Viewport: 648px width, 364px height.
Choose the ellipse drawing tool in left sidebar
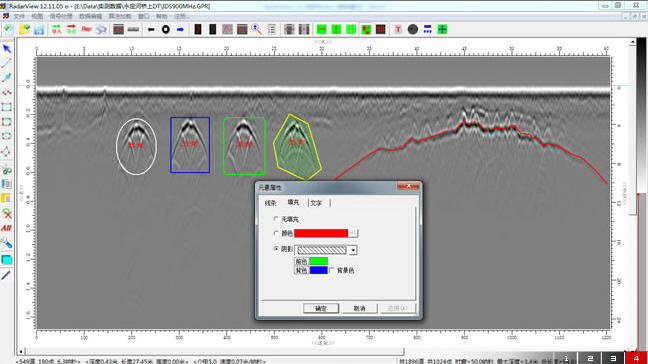coord(7,136)
